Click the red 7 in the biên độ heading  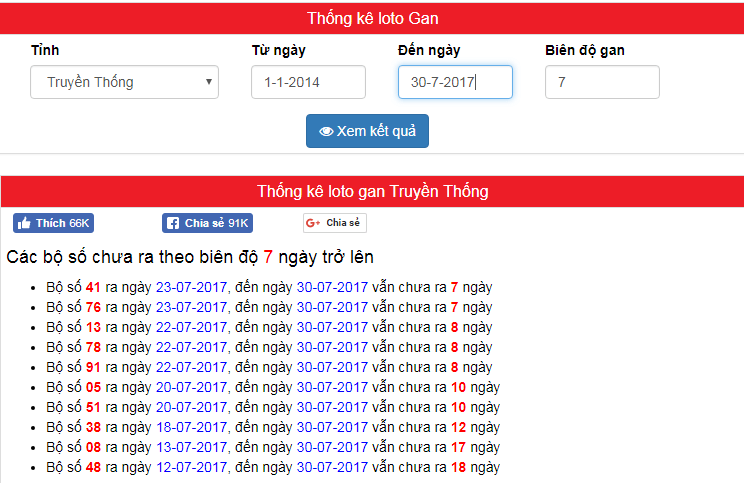(x=268, y=257)
